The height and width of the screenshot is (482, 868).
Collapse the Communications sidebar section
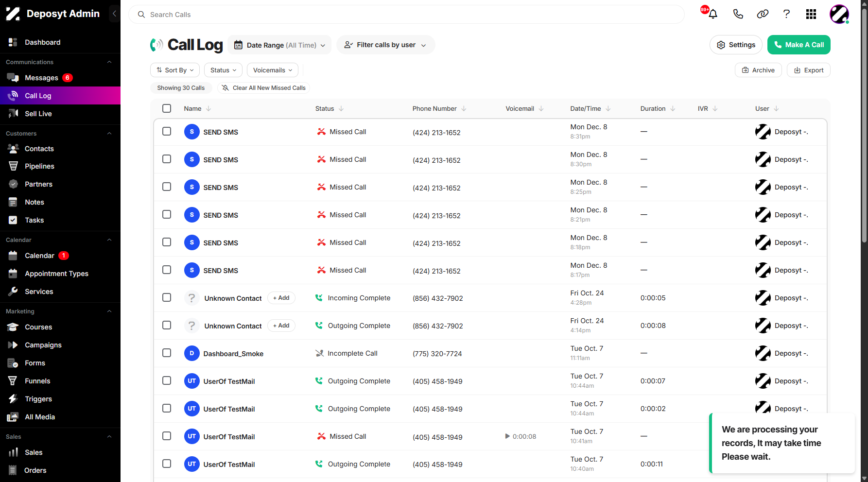point(109,62)
